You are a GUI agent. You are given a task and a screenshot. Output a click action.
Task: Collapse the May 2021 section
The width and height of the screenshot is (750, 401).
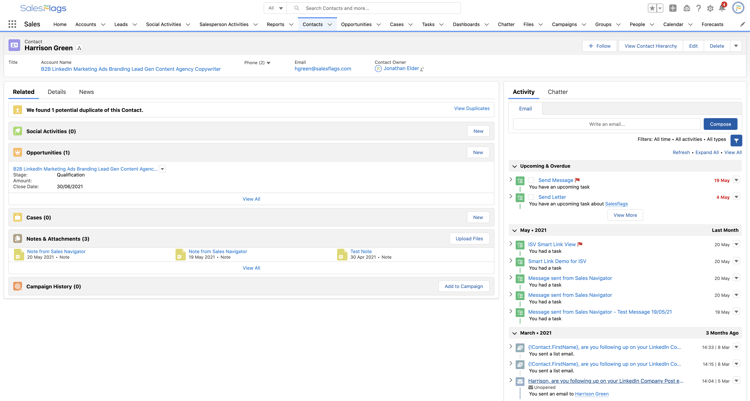tap(515, 230)
